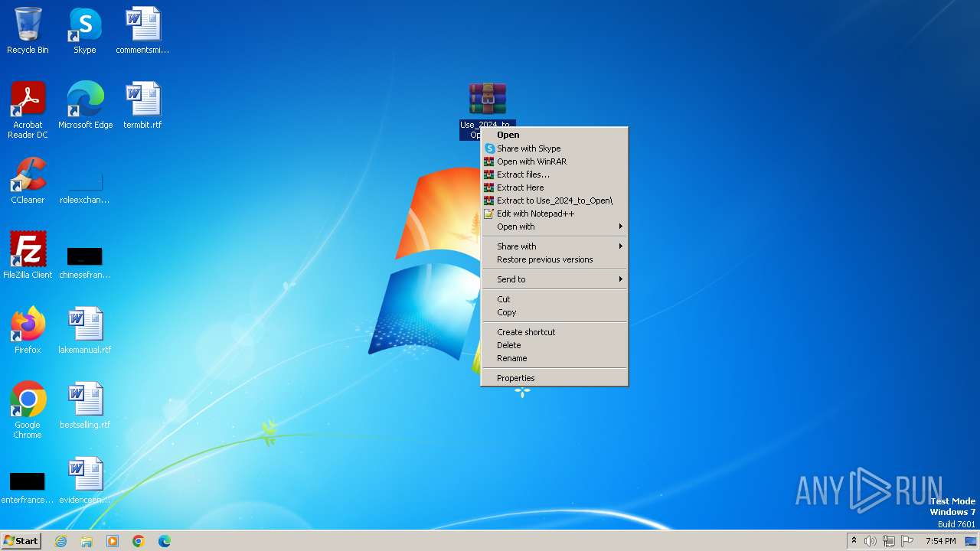The image size is (980, 551).
Task: Open Internet Explorer from the taskbar
Action: click(x=60, y=541)
